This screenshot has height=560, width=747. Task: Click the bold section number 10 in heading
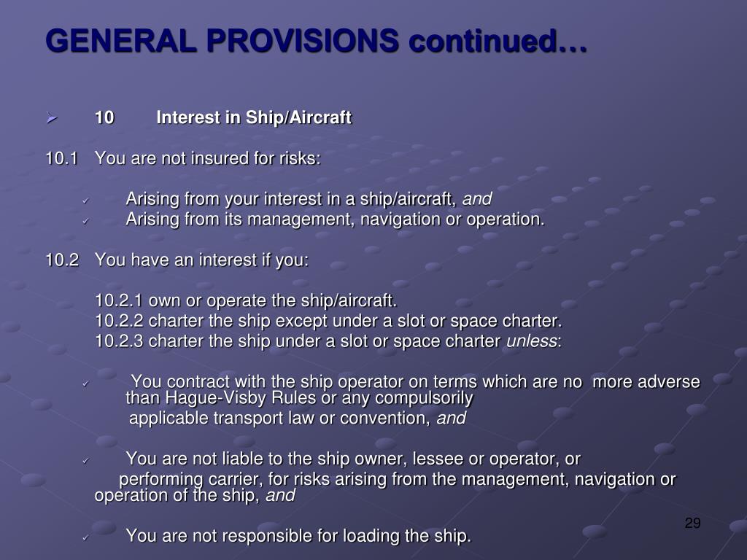coord(104,117)
